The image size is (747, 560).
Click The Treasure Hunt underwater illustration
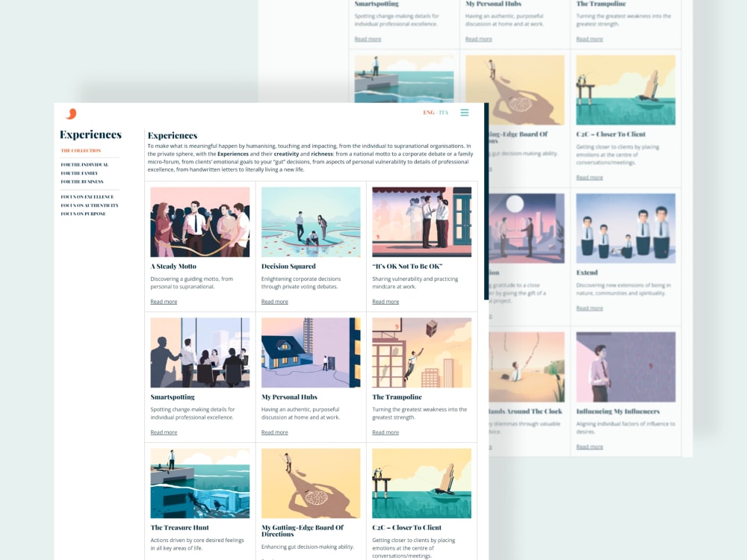tap(200, 483)
